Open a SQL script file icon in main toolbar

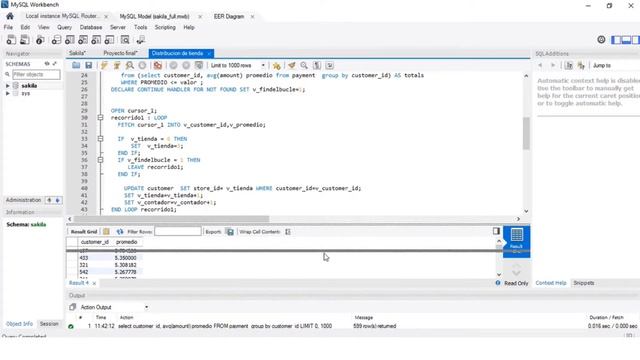tap(25, 40)
